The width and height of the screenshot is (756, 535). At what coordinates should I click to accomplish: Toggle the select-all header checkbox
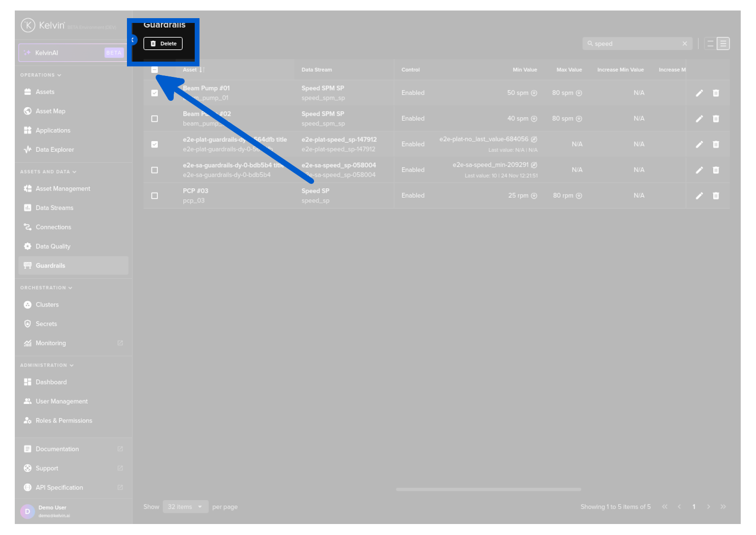(x=155, y=70)
